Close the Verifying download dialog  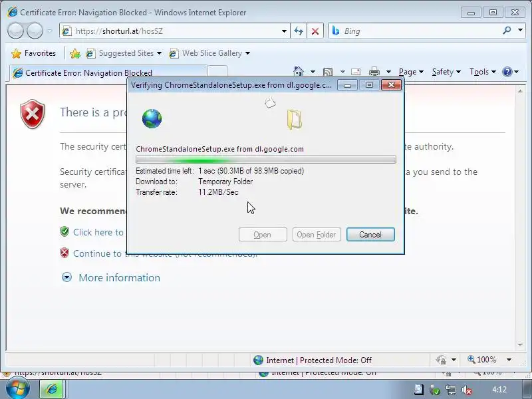(x=391, y=85)
